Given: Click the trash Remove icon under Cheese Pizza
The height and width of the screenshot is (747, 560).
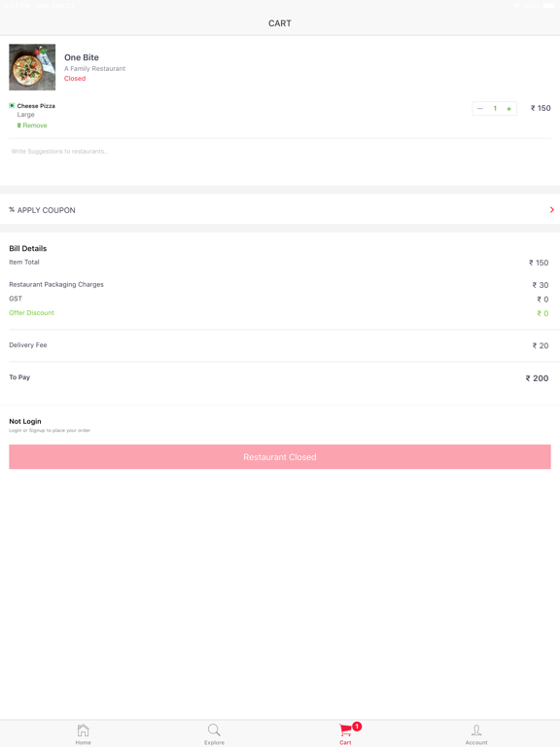Looking at the screenshot, I should 19,125.
